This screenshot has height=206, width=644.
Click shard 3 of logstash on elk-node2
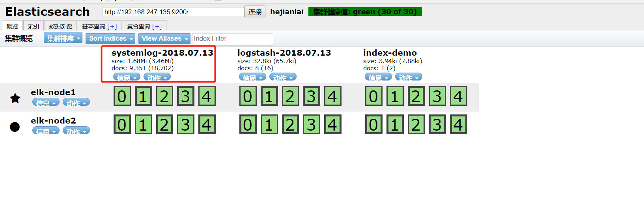coord(311,125)
